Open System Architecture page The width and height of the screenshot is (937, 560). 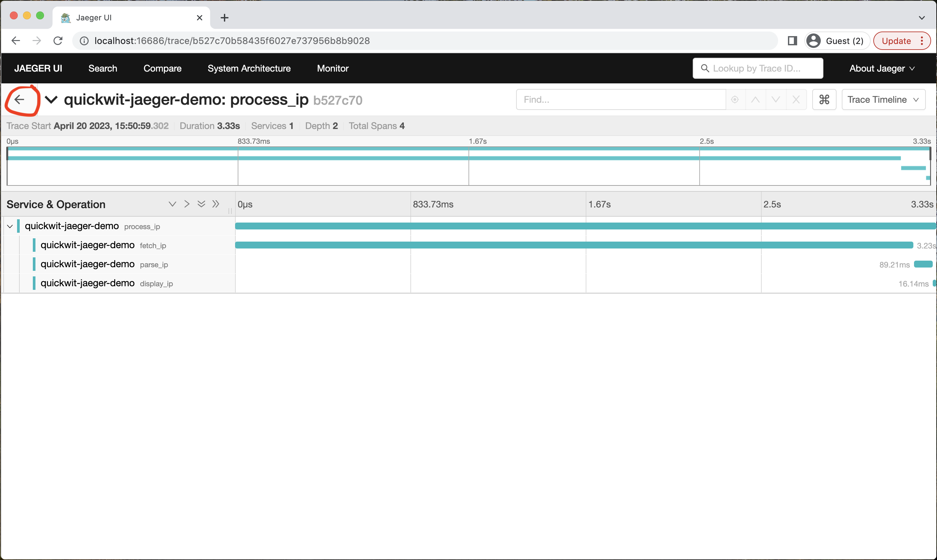tap(249, 68)
